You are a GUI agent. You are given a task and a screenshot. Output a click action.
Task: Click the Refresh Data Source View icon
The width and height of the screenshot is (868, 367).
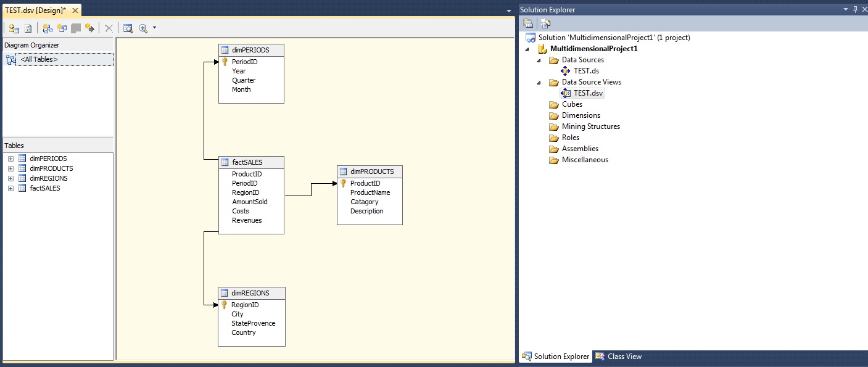pyautogui.click(x=28, y=28)
